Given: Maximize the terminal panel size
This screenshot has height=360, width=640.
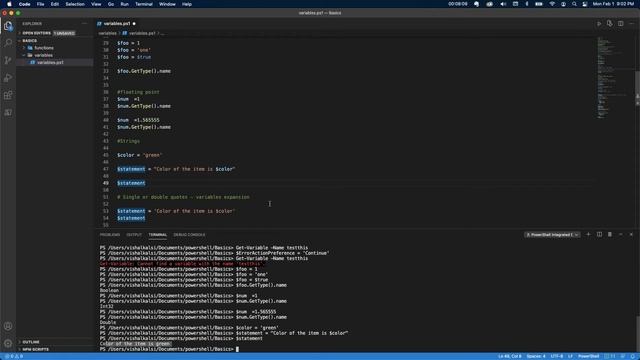Looking at the screenshot, I should click(x=620, y=235).
